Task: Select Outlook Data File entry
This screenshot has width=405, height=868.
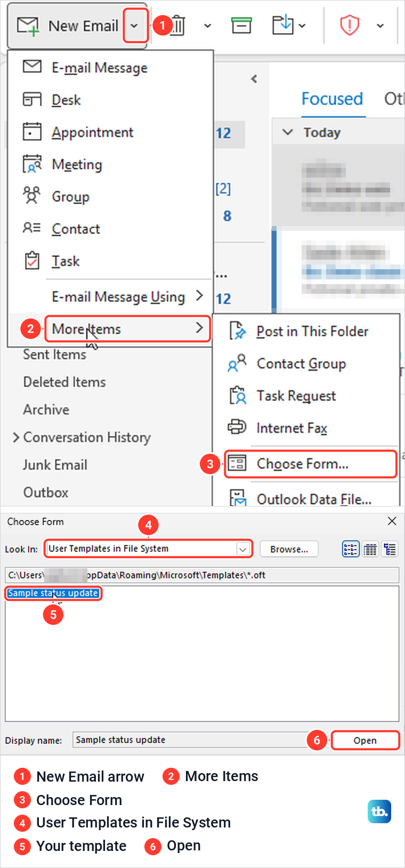Action: (306, 499)
